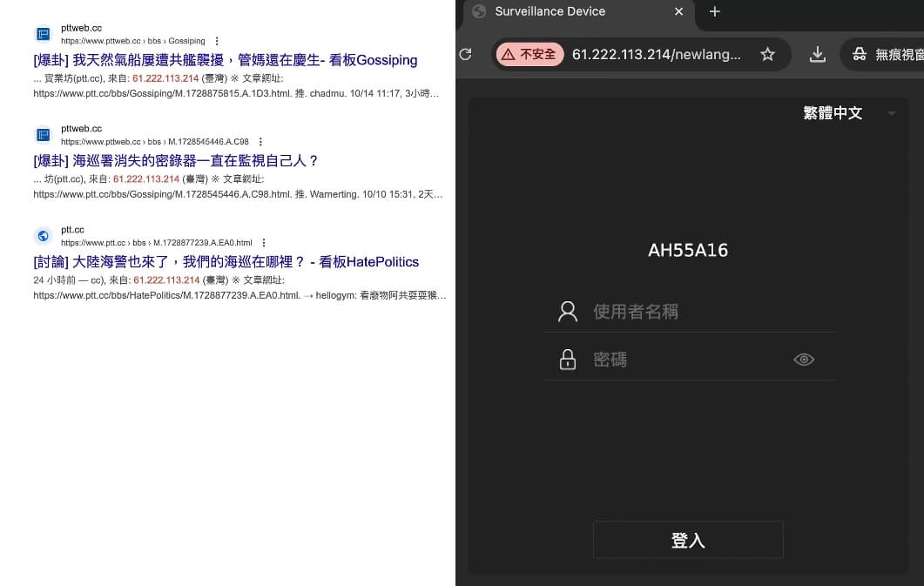This screenshot has width=924, height=586.
Task: Click the user silhouette icon beside username
Action: click(568, 312)
